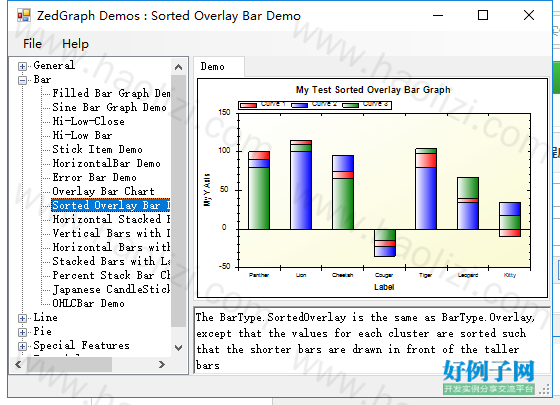Click the Cheetah bar cluster
Viewport: 560px width, 405px height.
343,192
